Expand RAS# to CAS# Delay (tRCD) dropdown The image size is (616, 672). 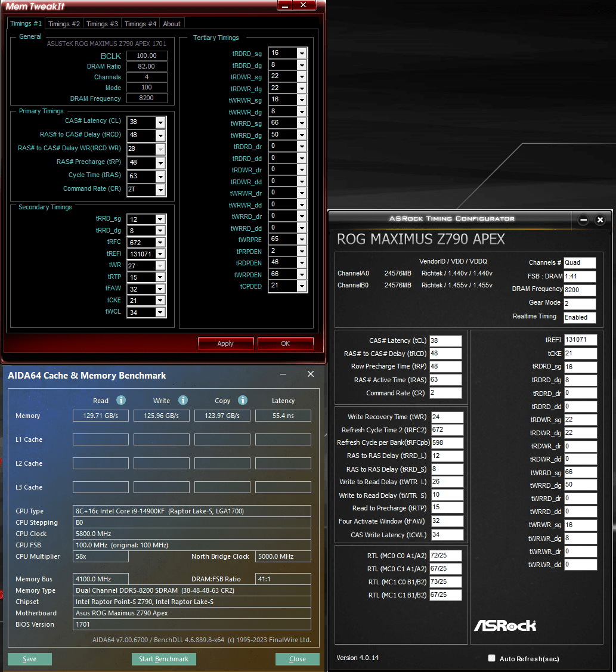coord(160,135)
